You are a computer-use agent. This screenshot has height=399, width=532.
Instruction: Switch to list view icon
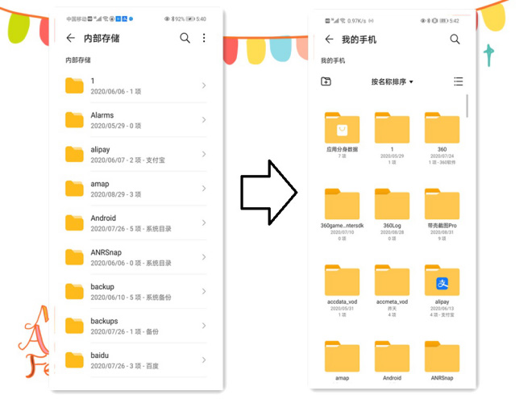[x=458, y=81]
